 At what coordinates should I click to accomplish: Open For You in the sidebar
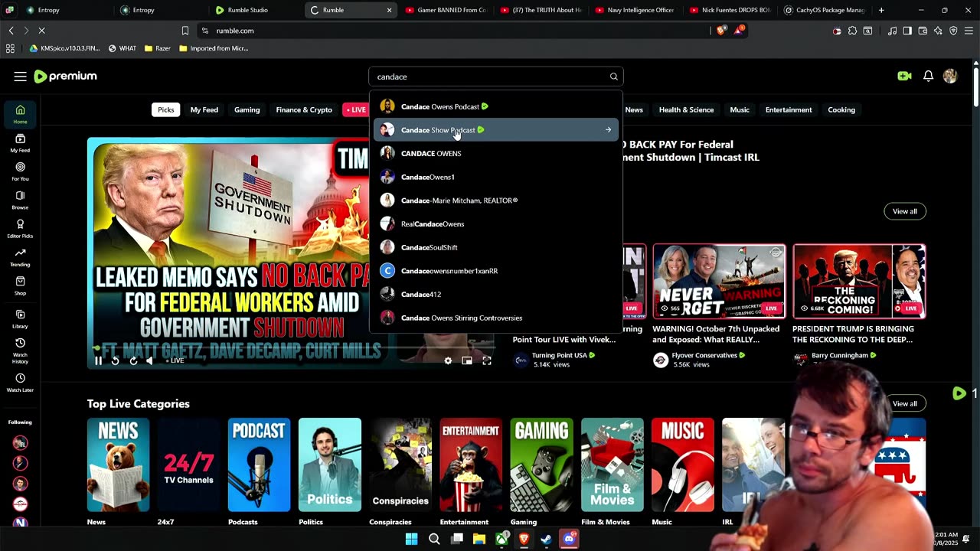pyautogui.click(x=20, y=171)
